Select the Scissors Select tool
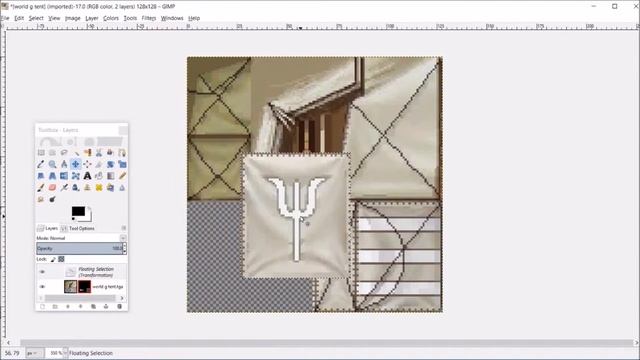This screenshot has width=640, height=360. point(99,153)
